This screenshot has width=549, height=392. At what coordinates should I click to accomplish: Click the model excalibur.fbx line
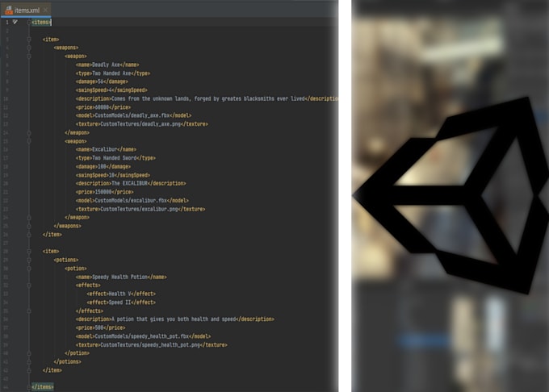pos(132,201)
